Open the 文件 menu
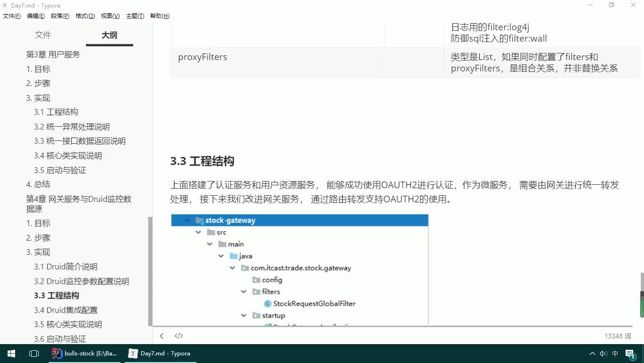 click(12, 16)
